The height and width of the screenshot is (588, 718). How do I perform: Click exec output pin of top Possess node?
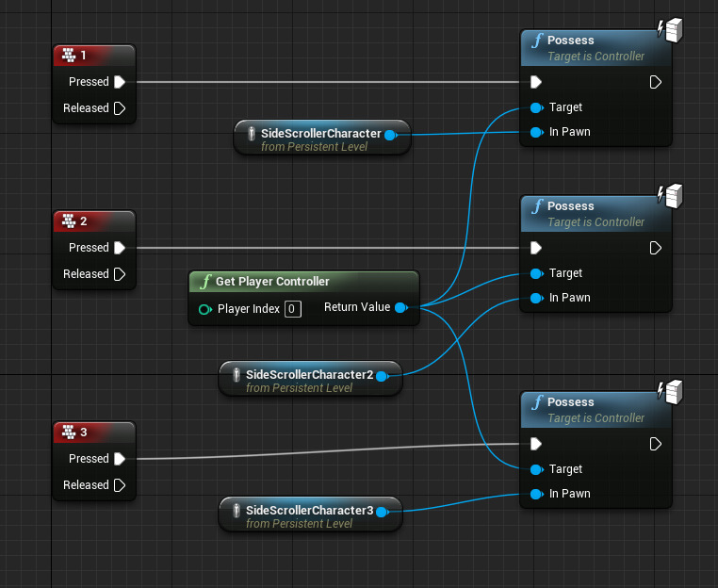(x=655, y=82)
